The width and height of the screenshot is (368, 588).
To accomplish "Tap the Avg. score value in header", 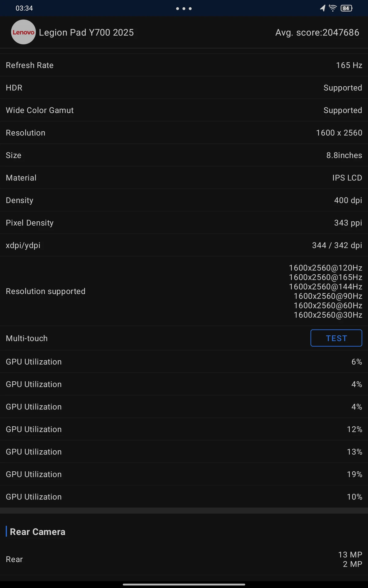I will (x=317, y=32).
